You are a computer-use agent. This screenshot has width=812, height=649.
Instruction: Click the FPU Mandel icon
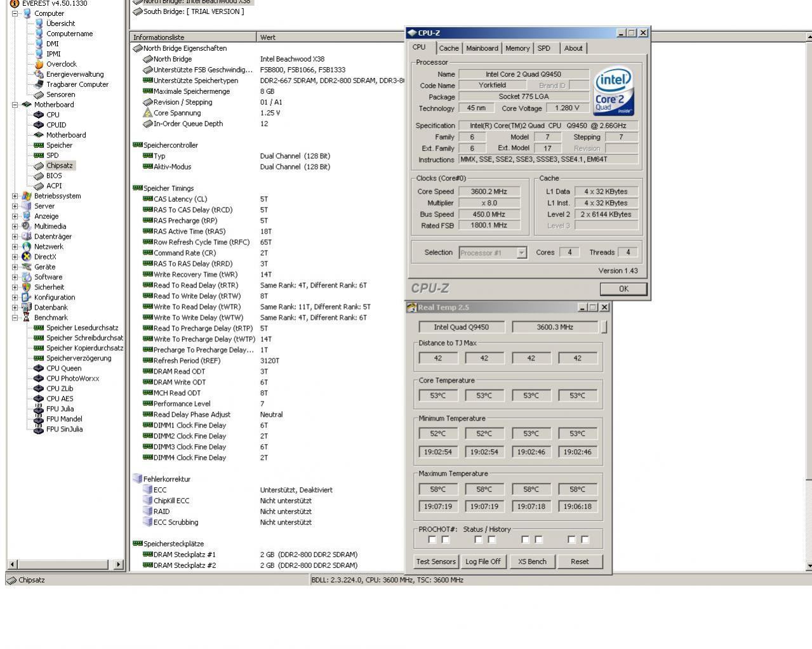pos(39,419)
